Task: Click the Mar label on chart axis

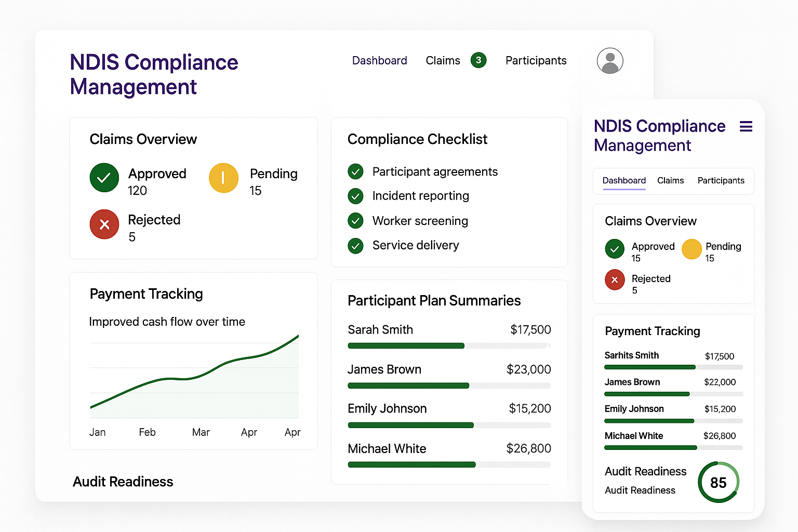Action: 201,432
